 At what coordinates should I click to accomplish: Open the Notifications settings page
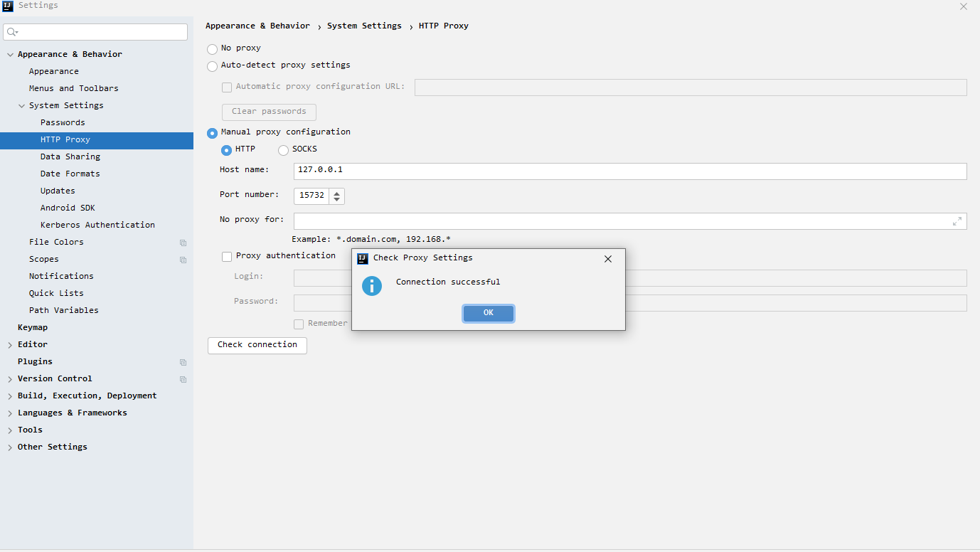tap(61, 276)
